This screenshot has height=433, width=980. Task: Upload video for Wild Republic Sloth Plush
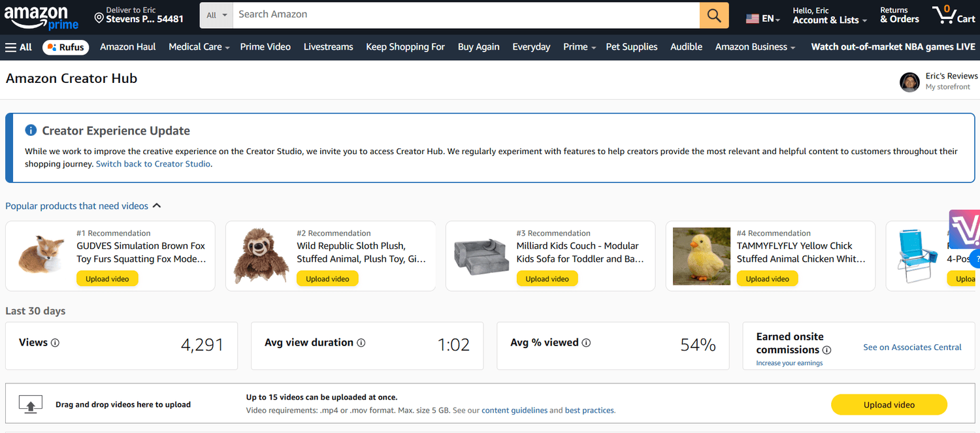327,279
